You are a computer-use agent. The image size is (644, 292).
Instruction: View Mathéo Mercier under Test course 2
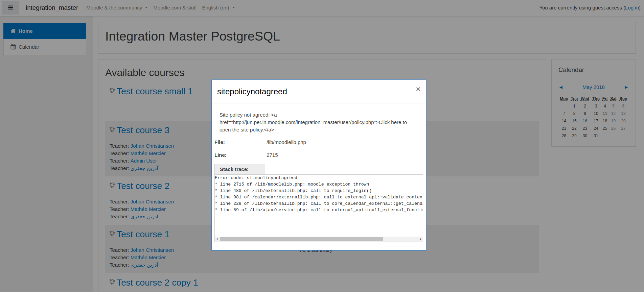(x=148, y=209)
